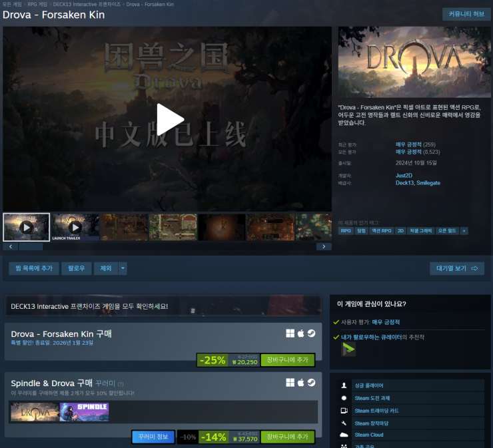Click the Steam 트레이딩 카드 feature icon
The height and width of the screenshot is (448, 493).
(343, 410)
